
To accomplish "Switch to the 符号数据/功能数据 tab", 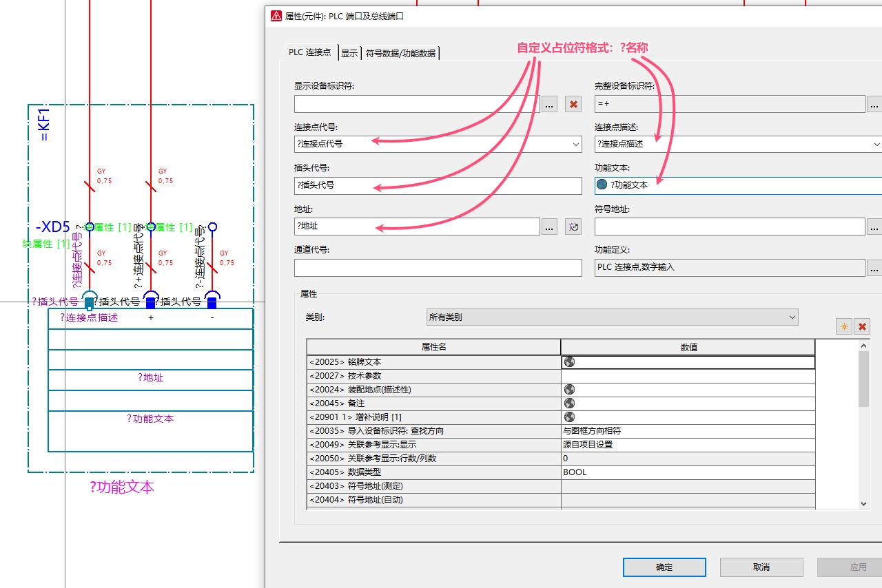I will point(400,53).
